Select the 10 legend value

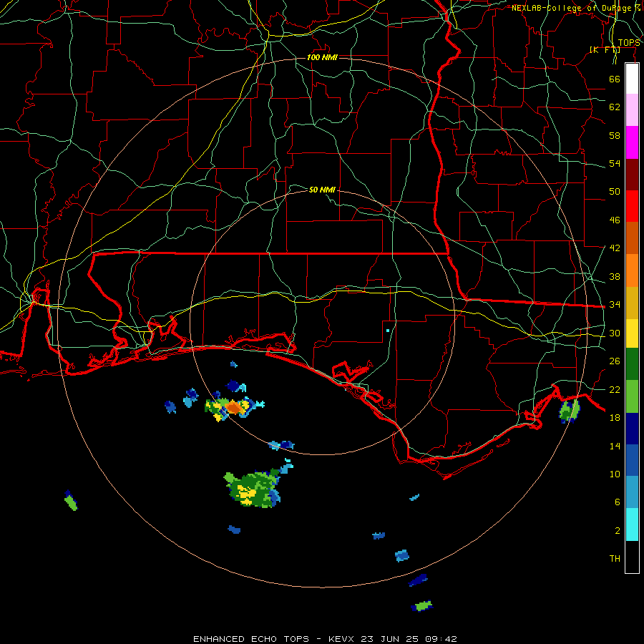tap(615, 474)
